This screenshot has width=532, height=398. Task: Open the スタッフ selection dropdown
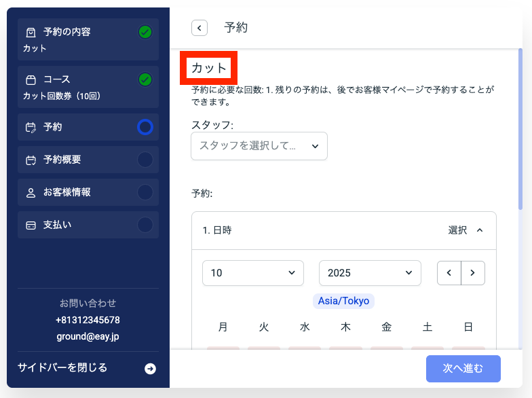259,146
